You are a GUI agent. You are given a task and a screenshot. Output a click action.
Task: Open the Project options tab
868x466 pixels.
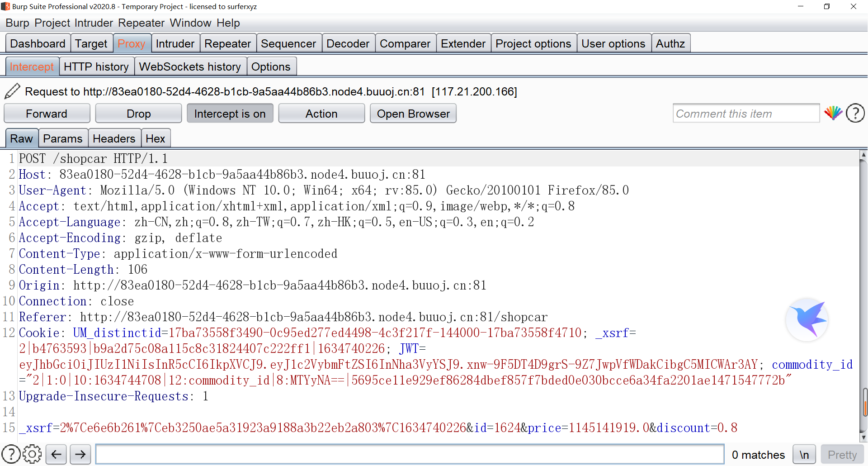533,43
